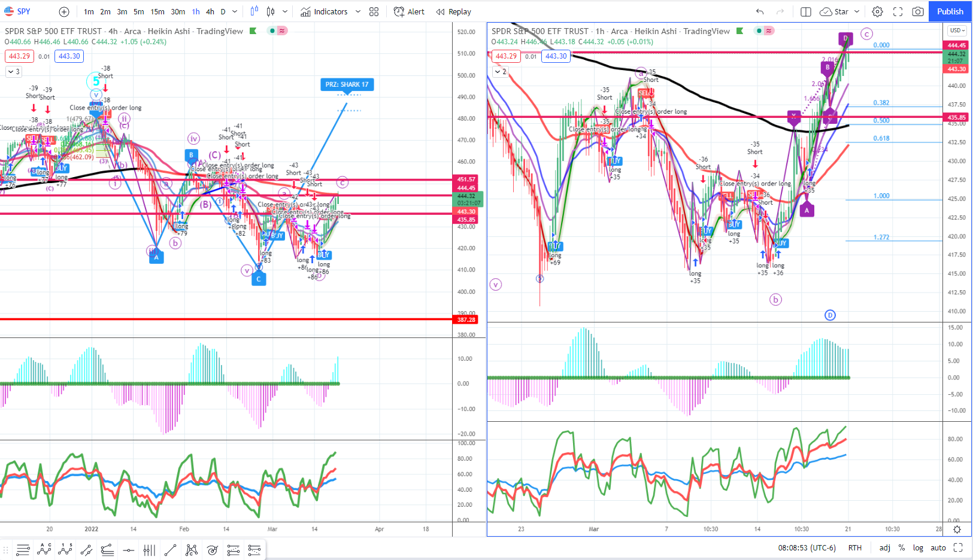Save the Star chart layout
The width and height of the screenshot is (973, 560).
[834, 11]
